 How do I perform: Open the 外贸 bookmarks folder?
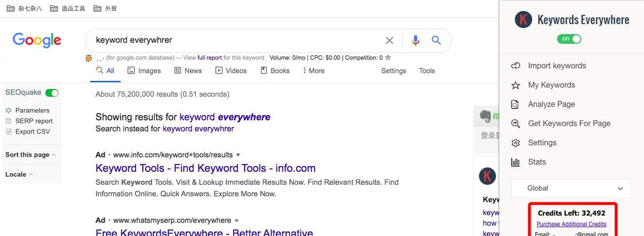click(105, 9)
